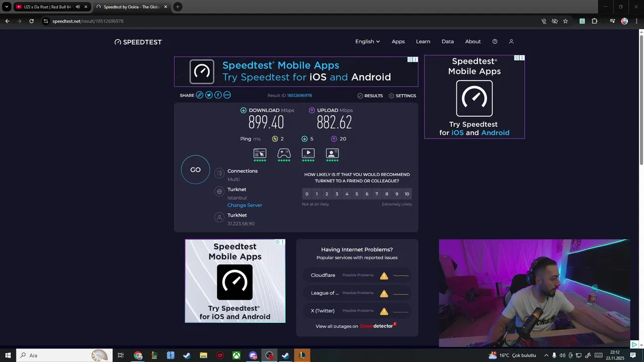644x362 pixels.
Task: Rate recommendation score 9
Action: 397,194
